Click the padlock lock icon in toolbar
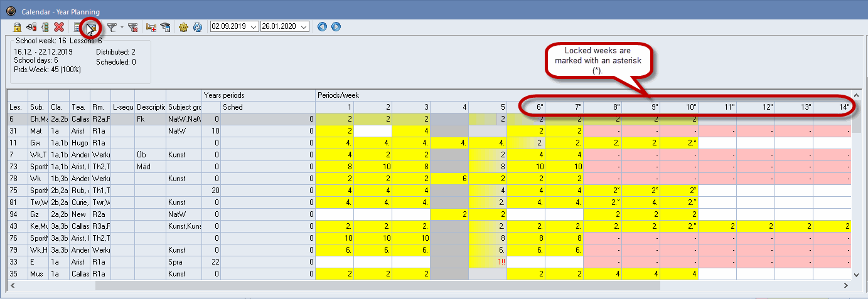Image resolution: width=868 pixels, height=299 pixels. click(x=18, y=27)
